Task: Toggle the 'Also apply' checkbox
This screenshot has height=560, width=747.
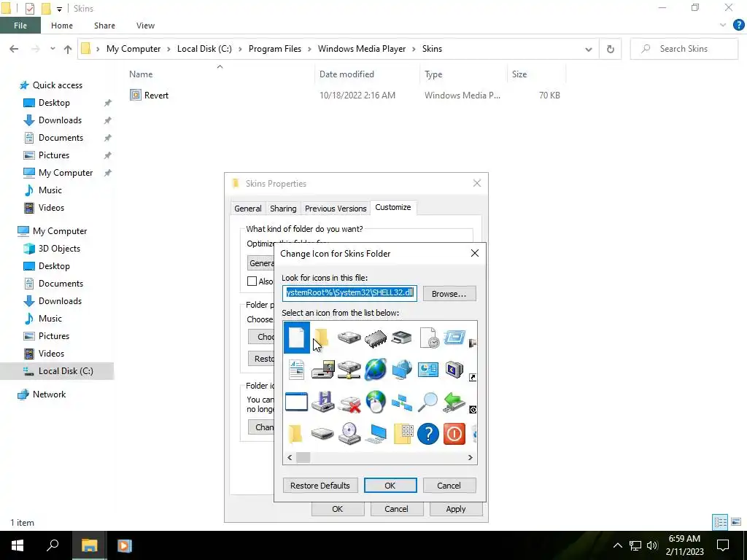Action: 252,281
